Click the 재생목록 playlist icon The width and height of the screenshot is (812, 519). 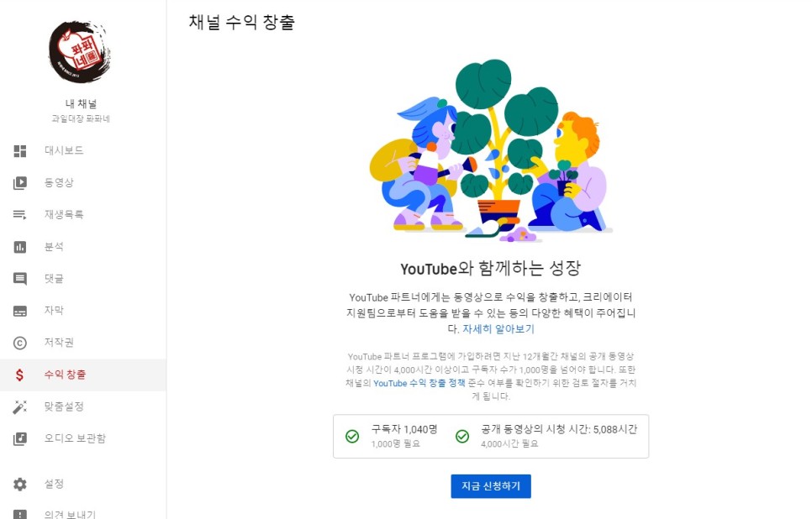coord(19,215)
